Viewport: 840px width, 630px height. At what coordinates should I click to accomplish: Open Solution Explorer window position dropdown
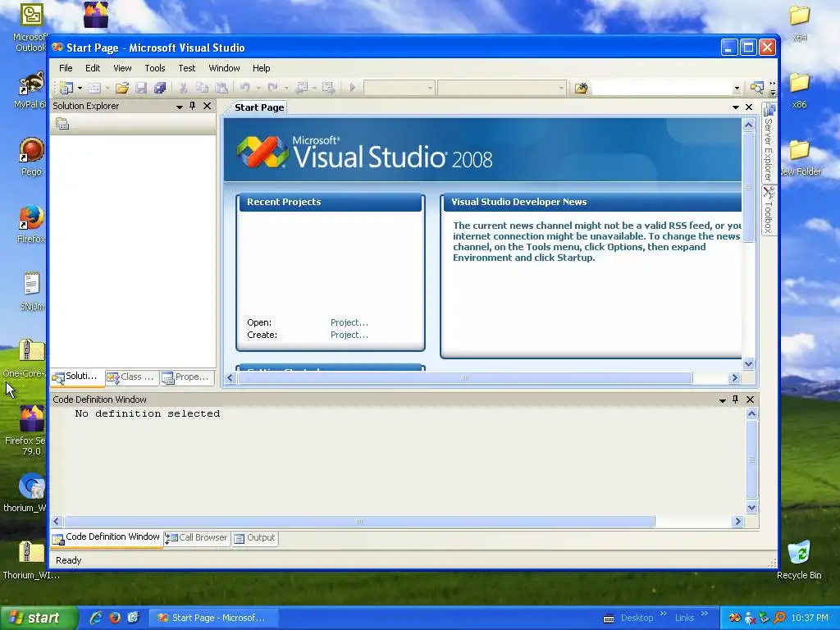[x=180, y=107]
